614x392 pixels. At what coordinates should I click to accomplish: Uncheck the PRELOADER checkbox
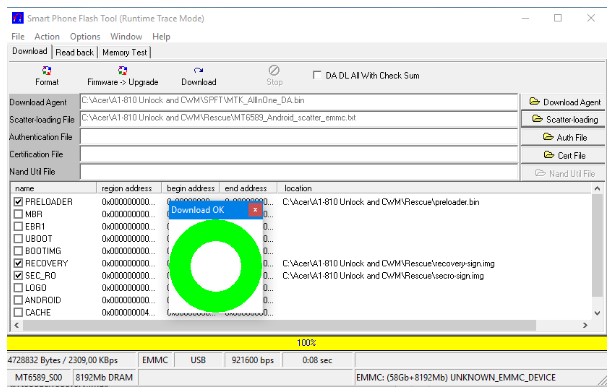click(18, 202)
